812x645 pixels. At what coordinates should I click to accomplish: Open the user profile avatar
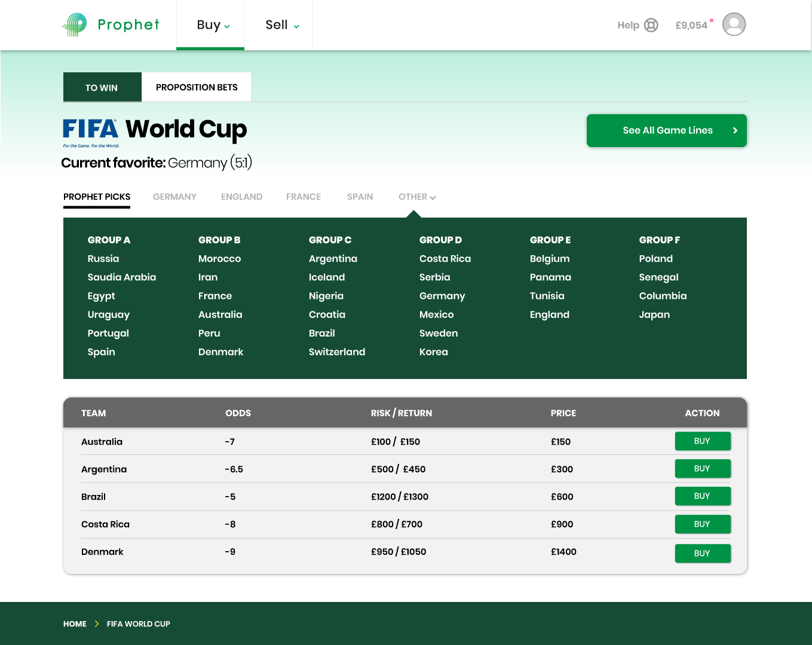734,25
